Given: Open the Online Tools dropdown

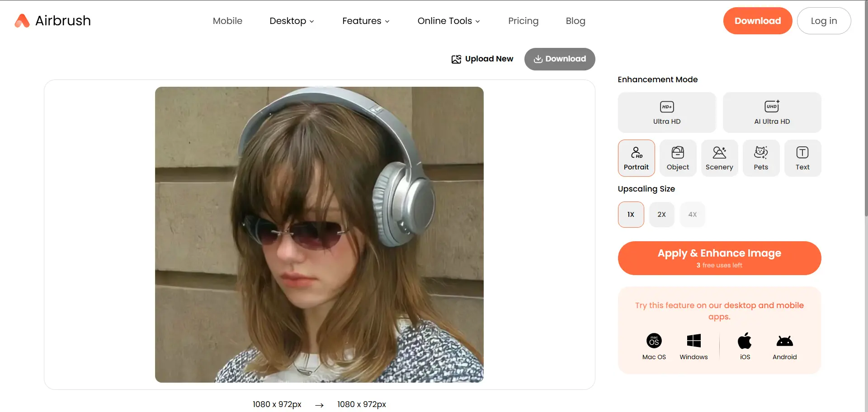Looking at the screenshot, I should (448, 21).
